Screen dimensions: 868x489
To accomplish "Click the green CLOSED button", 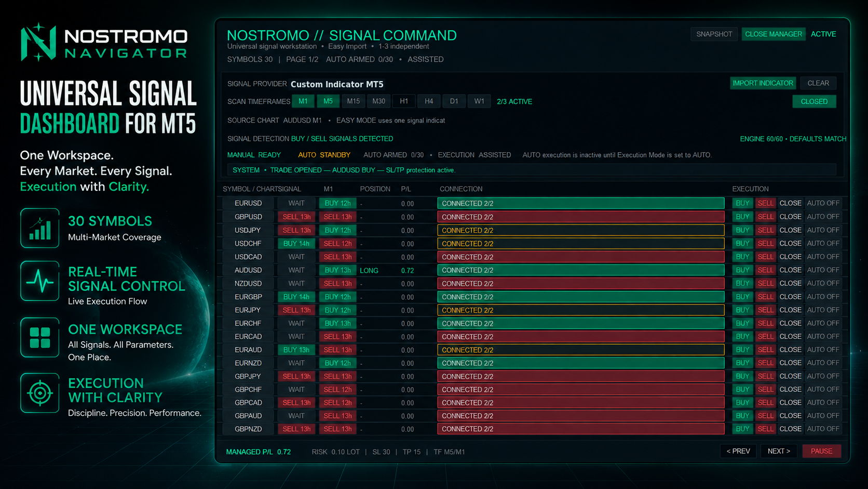I will pyautogui.click(x=814, y=102).
